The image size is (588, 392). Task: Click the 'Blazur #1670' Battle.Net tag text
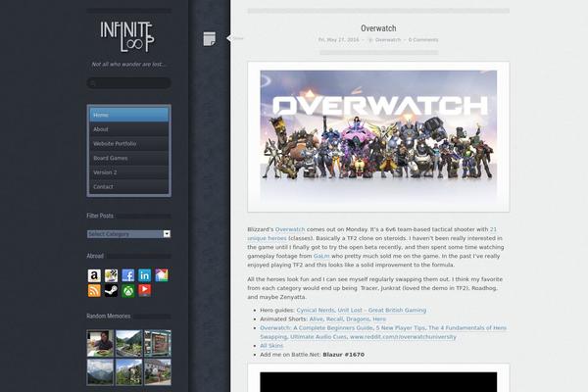[x=344, y=355]
